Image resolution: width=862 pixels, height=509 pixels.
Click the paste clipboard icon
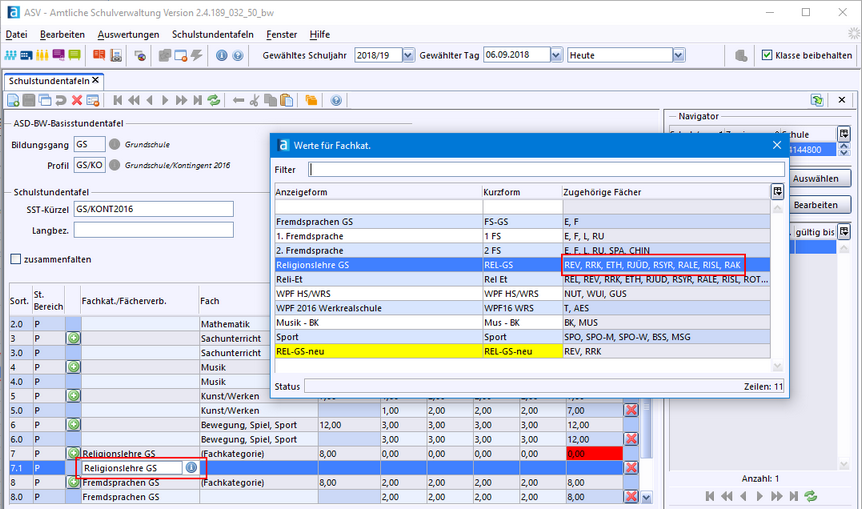[x=287, y=101]
